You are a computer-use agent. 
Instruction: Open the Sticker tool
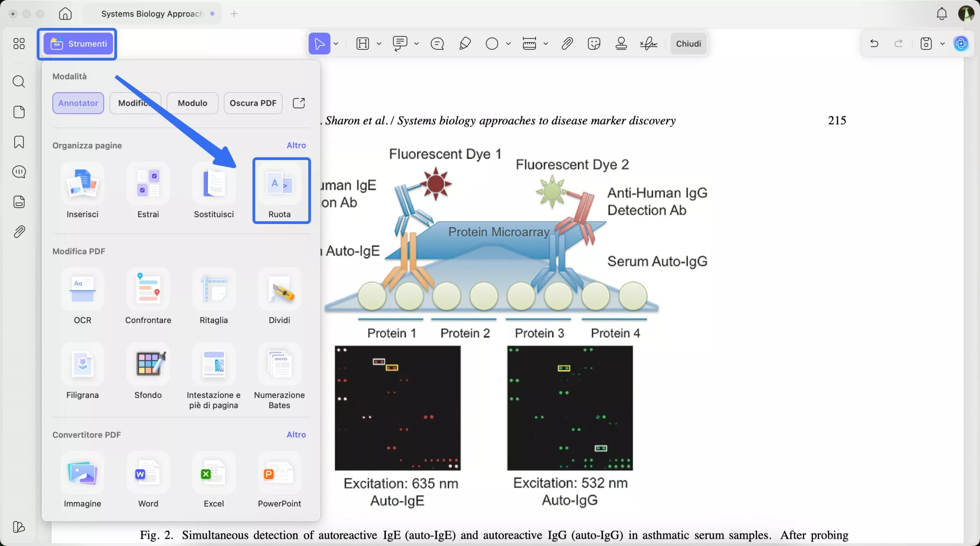(x=593, y=43)
